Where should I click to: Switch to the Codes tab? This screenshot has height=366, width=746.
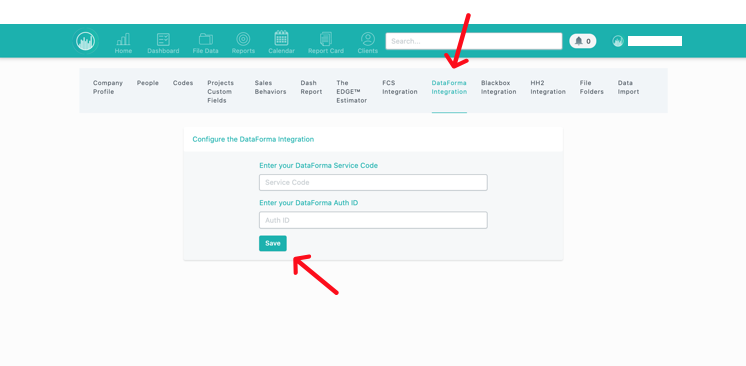click(x=183, y=83)
